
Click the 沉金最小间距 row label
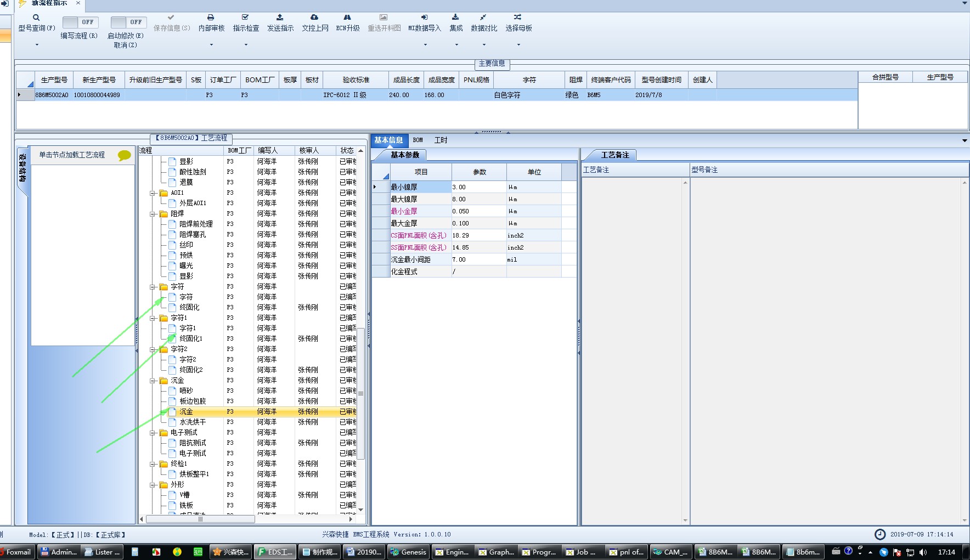click(x=421, y=260)
